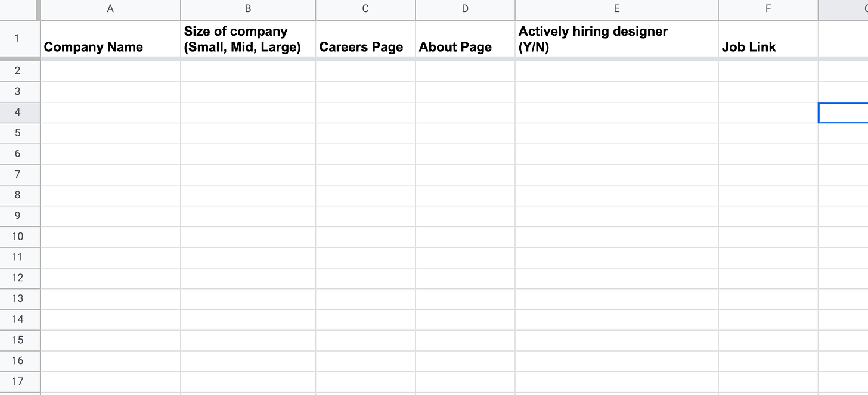868x395 pixels.
Task: Select row 1 via its row number
Action: 18,39
